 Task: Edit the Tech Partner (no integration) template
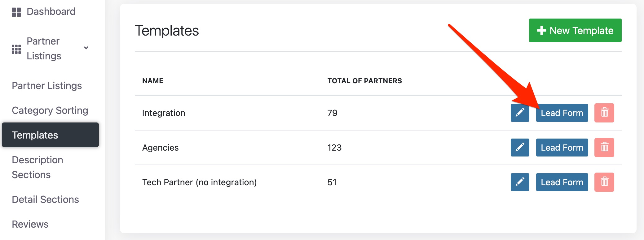[x=520, y=182]
